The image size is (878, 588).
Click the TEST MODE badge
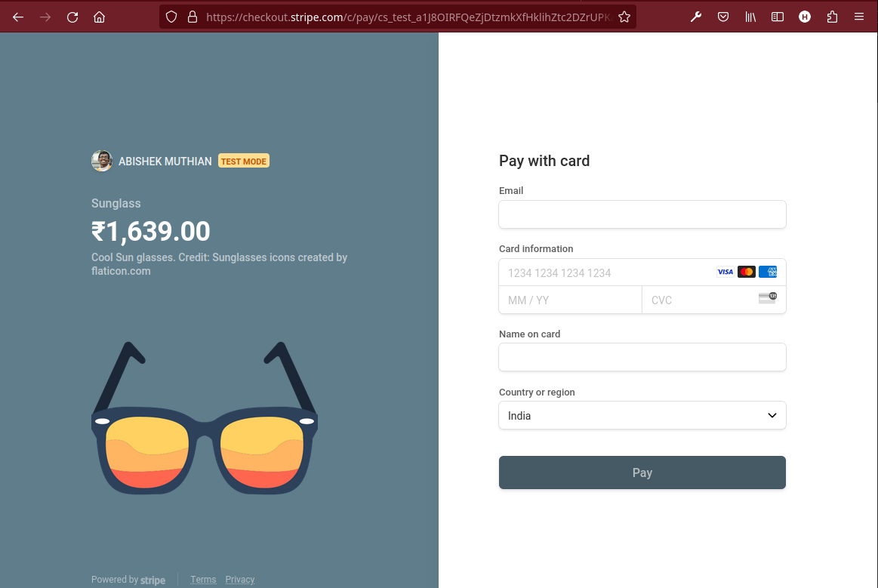(x=243, y=160)
